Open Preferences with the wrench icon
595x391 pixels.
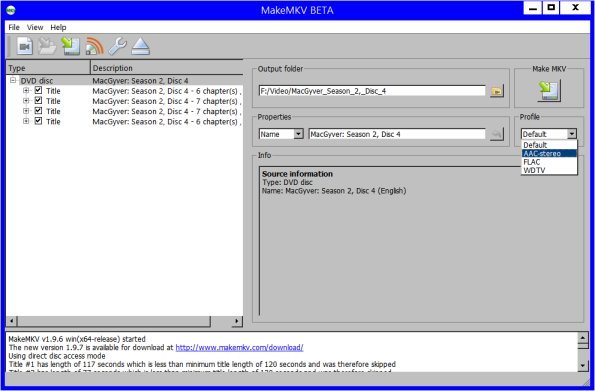[117, 46]
